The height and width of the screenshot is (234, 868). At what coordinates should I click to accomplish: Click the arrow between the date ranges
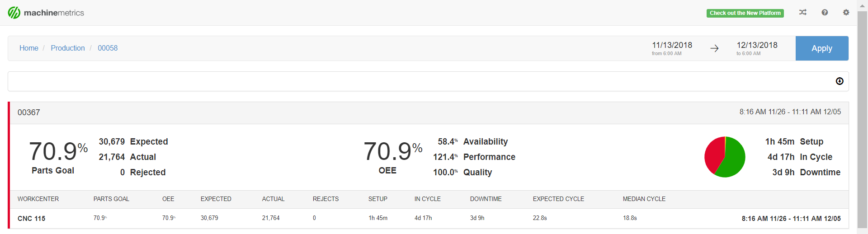point(714,48)
